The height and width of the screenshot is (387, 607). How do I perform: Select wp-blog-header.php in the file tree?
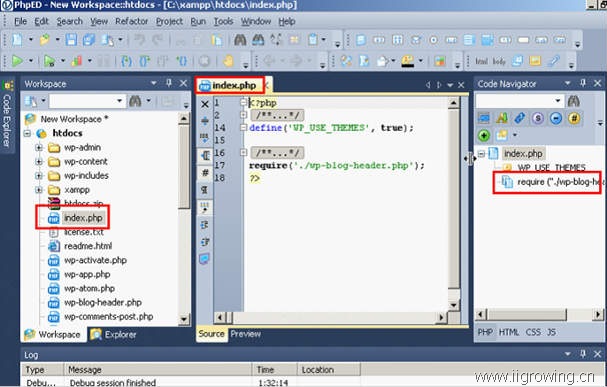pos(103,302)
